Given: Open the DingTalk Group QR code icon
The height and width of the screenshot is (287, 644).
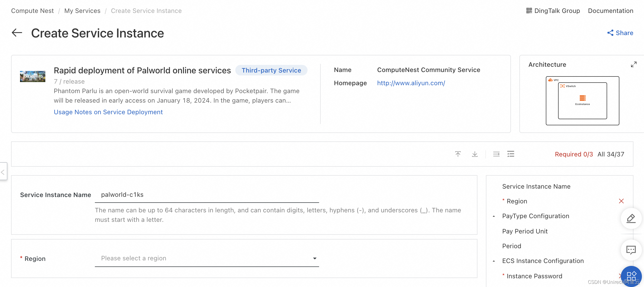Looking at the screenshot, I should pyautogui.click(x=529, y=11).
